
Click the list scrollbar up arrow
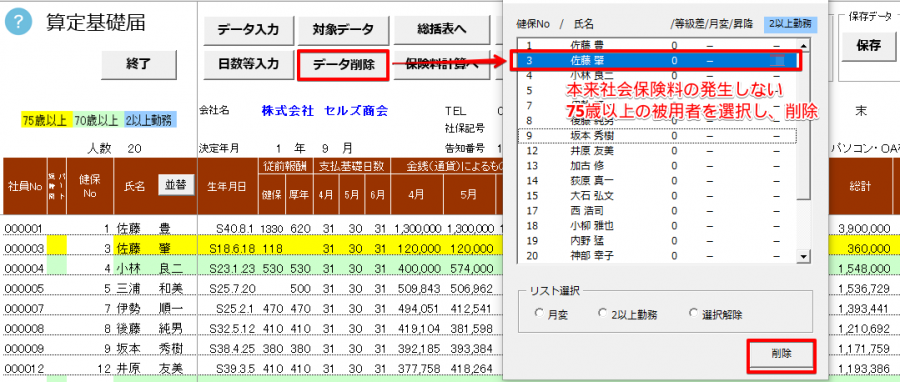point(804,45)
